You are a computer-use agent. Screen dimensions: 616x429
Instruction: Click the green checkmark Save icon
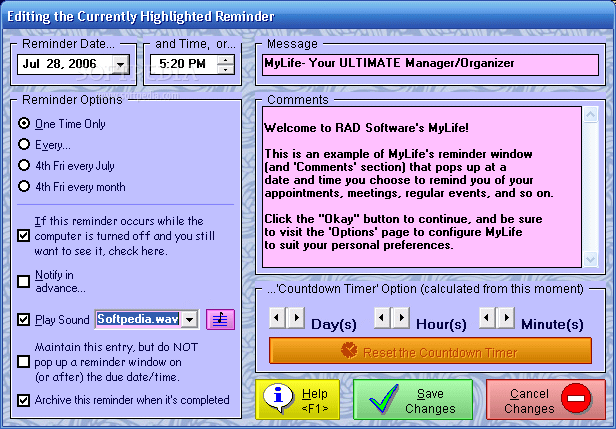(x=384, y=398)
